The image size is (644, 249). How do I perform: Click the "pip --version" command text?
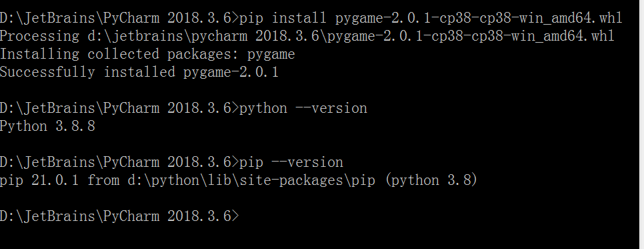(x=291, y=162)
